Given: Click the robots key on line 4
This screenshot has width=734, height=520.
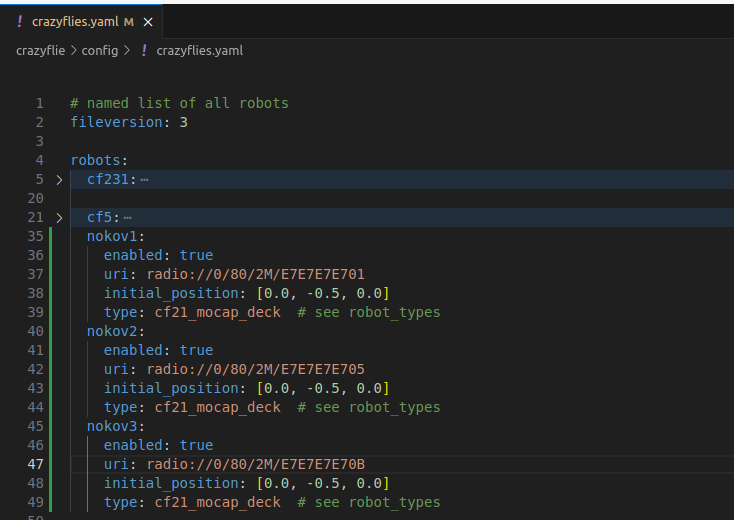Looking at the screenshot, I should click(x=95, y=161).
